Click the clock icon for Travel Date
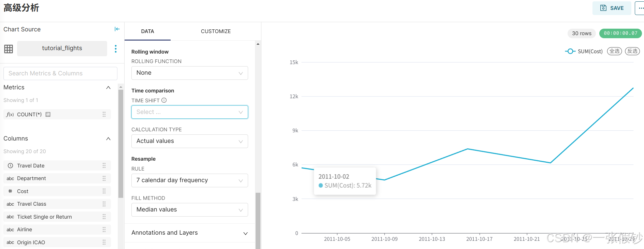This screenshot has height=249, width=644. coord(11,166)
